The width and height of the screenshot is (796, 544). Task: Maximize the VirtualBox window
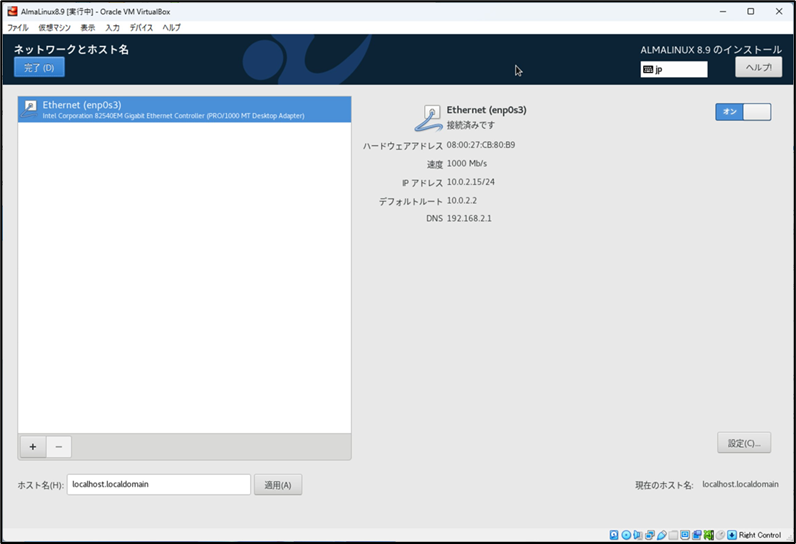point(750,11)
